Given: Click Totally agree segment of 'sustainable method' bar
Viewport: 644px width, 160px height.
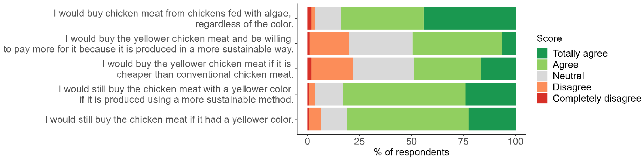Looking at the screenshot, I should 490,94.
